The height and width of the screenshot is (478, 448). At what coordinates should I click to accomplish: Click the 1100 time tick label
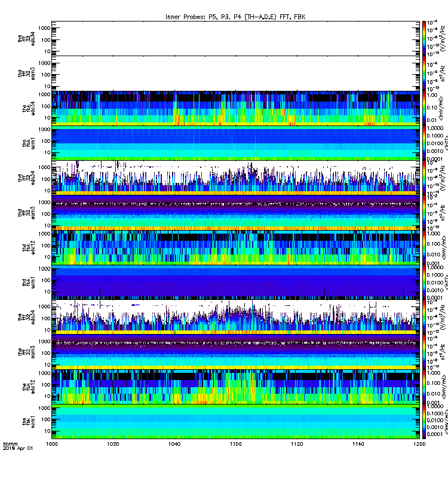tap(235, 444)
